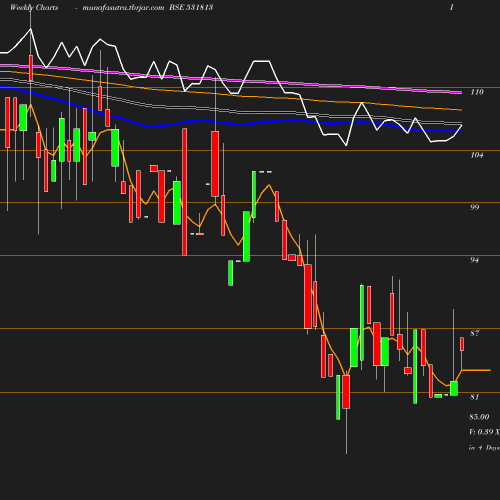Screen dimensions: 500x500
Task: Click the 'V: 0.39 X' volume text
Action: (x=484, y=432)
